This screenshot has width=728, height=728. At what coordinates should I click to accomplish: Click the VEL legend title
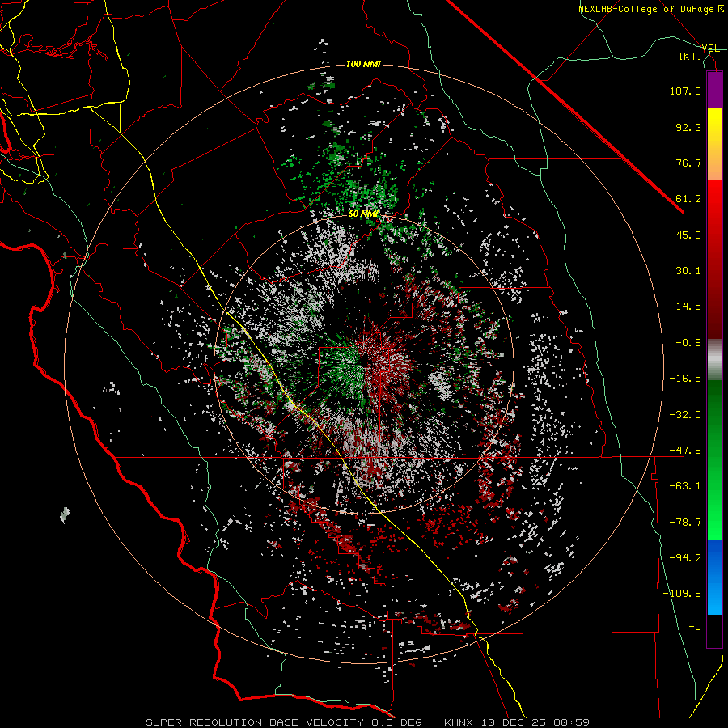point(710,49)
